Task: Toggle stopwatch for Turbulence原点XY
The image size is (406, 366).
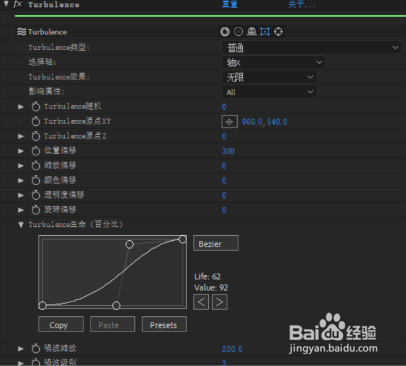Action: [x=36, y=121]
